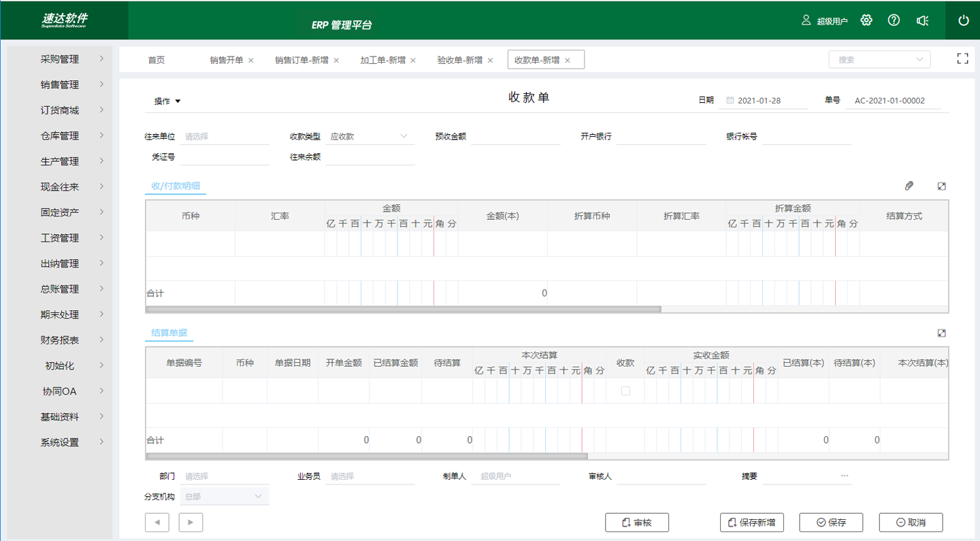Click the 超级用户 user icon
980x541 pixels.
(806, 20)
